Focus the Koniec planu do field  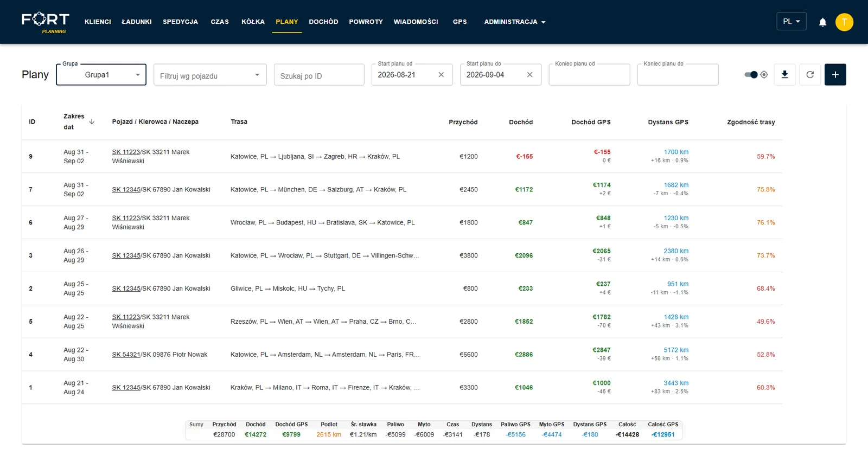678,75
